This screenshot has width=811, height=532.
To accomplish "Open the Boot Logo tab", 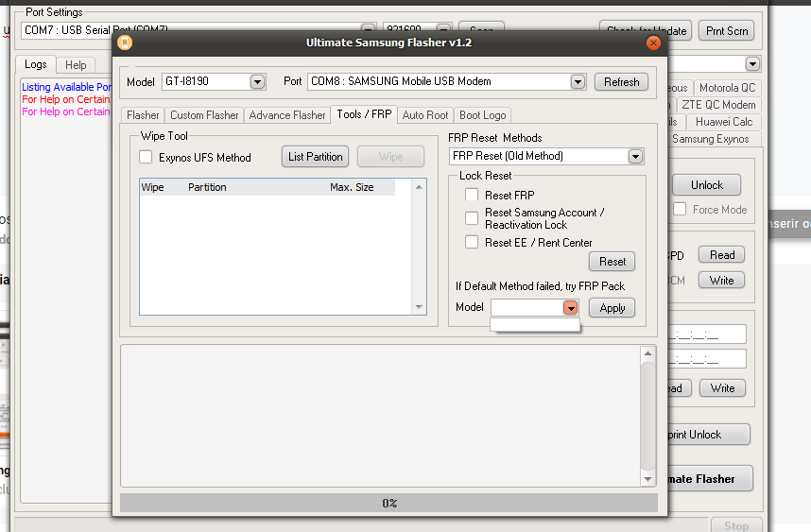I will coord(483,115).
